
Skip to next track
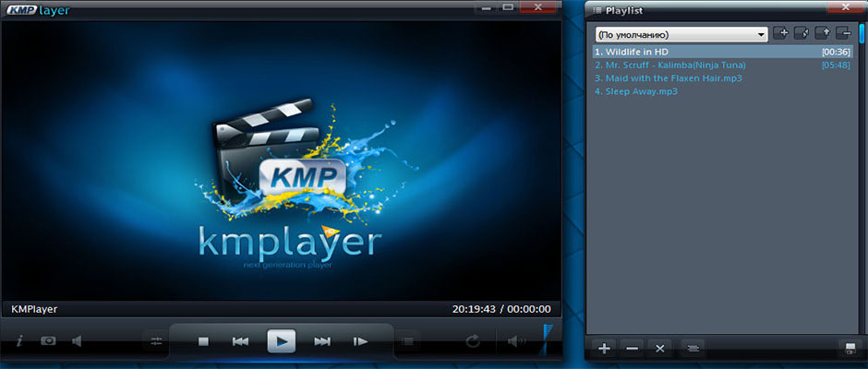[x=322, y=342]
